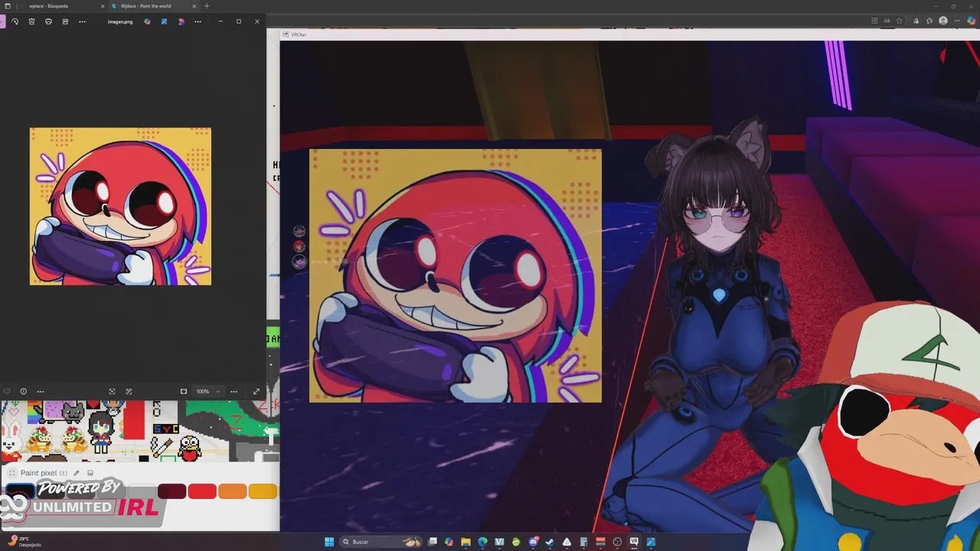Click the visual search scan icon in Photos
This screenshot has width=980, height=551.
point(112,391)
